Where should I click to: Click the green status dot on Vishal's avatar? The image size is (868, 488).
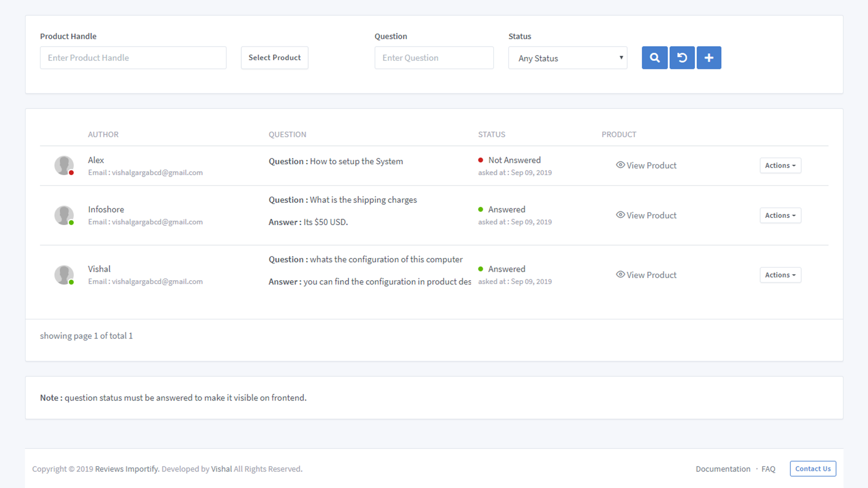pos(72,282)
